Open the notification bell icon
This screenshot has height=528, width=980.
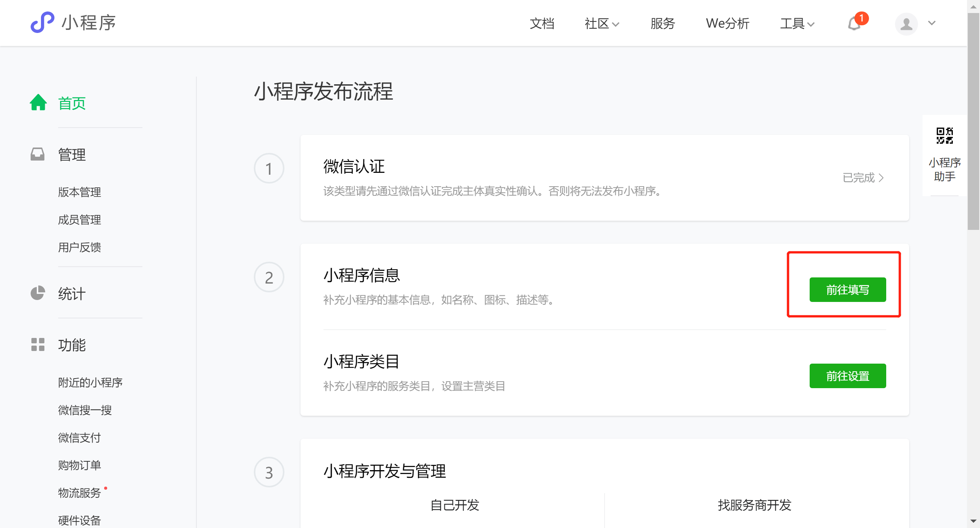(x=854, y=24)
